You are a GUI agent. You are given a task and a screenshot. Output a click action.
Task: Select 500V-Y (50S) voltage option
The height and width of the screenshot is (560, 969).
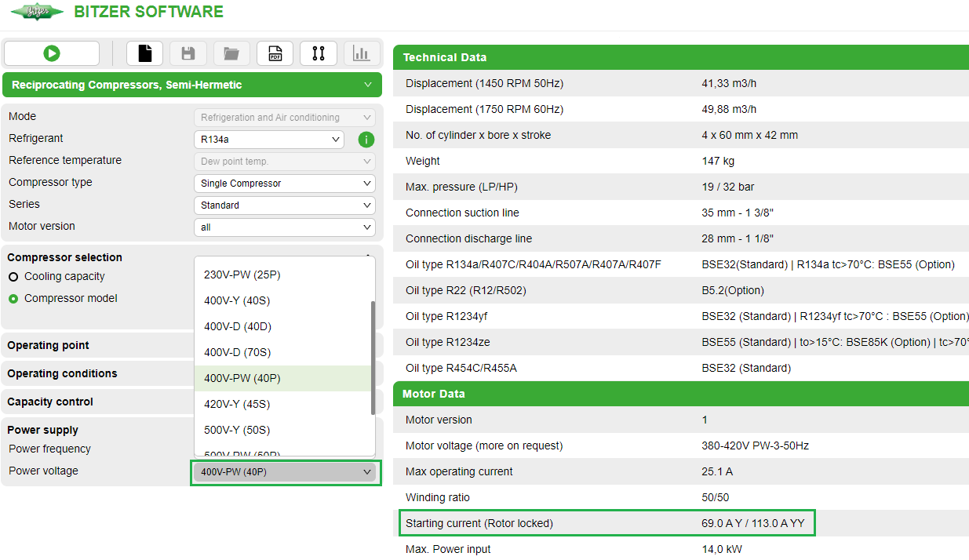coord(235,429)
